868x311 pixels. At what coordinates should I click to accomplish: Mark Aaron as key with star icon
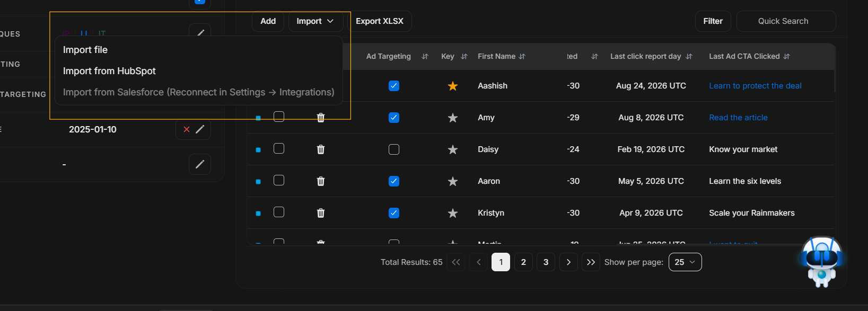pos(453,181)
